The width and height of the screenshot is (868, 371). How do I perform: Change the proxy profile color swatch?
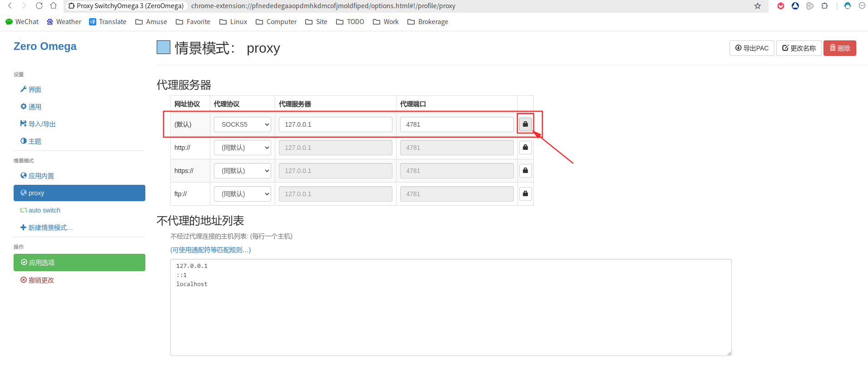[164, 47]
